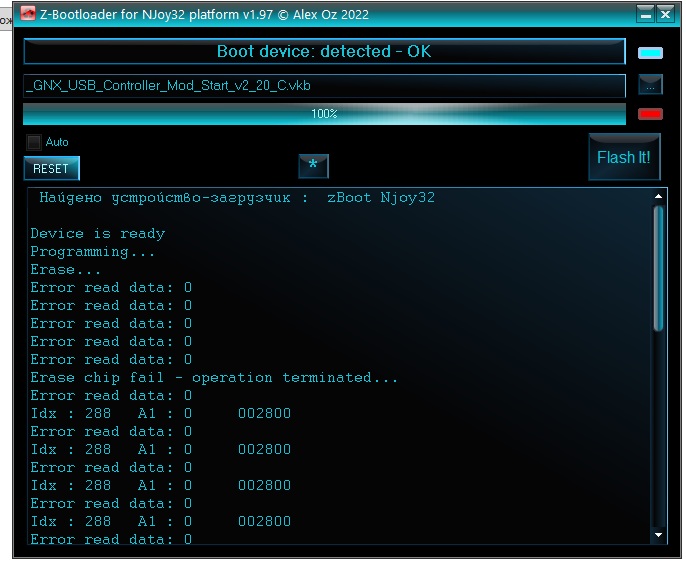The image size is (686, 565).
Task: Click the log scrollbar thumb
Action: tap(658, 268)
